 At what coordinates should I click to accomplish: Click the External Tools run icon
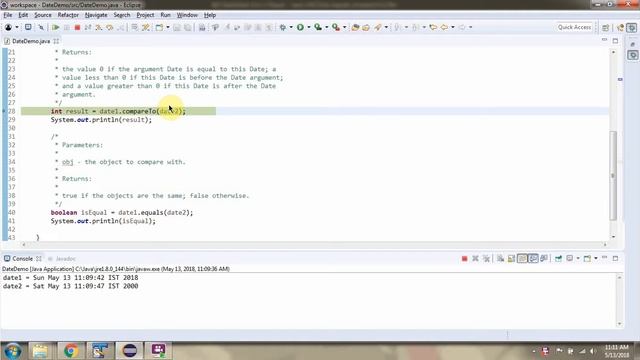pos(336,27)
